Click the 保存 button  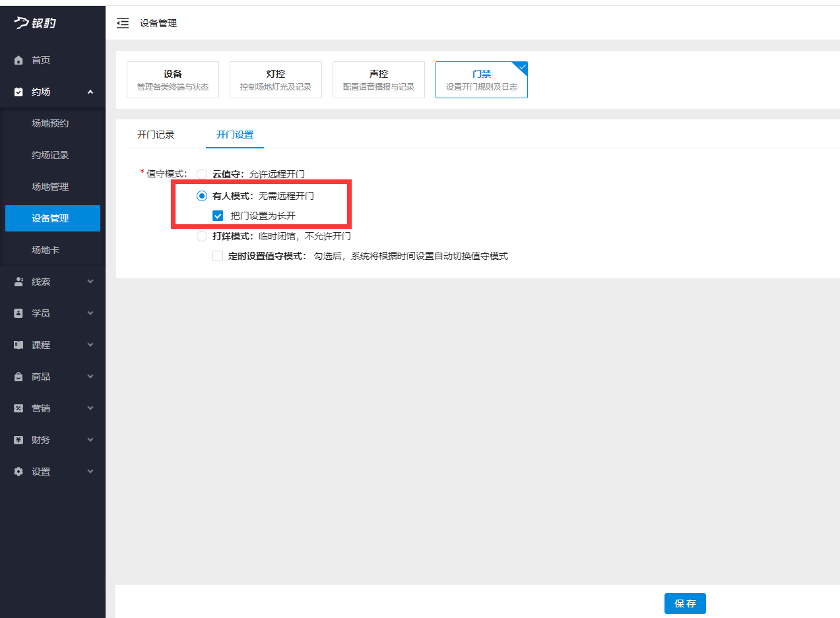pyautogui.click(x=685, y=603)
